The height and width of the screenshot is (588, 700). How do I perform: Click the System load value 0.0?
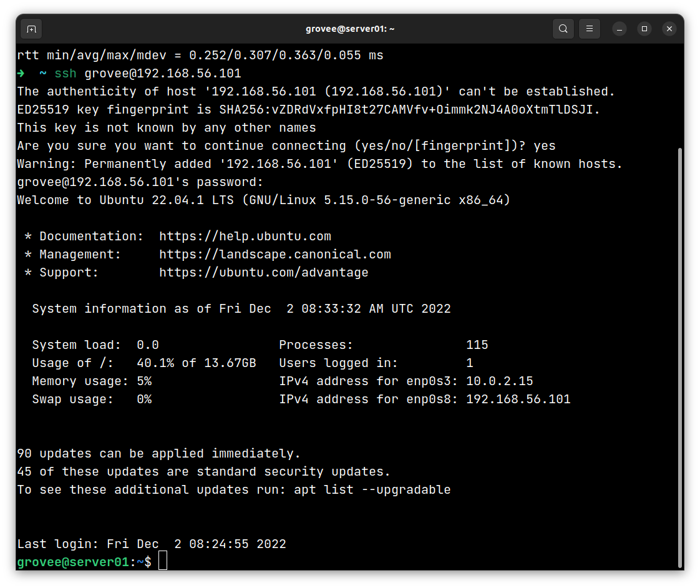click(148, 345)
